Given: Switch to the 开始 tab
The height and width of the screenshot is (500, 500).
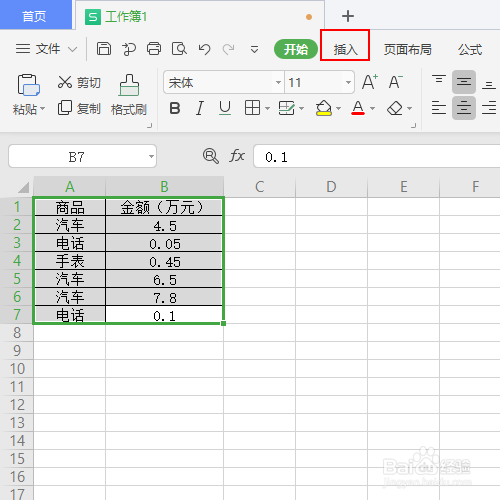Looking at the screenshot, I should 296,49.
